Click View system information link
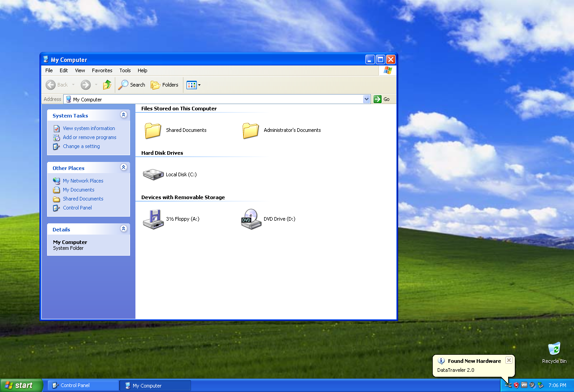Viewport: 574px width, 392px height. point(89,128)
